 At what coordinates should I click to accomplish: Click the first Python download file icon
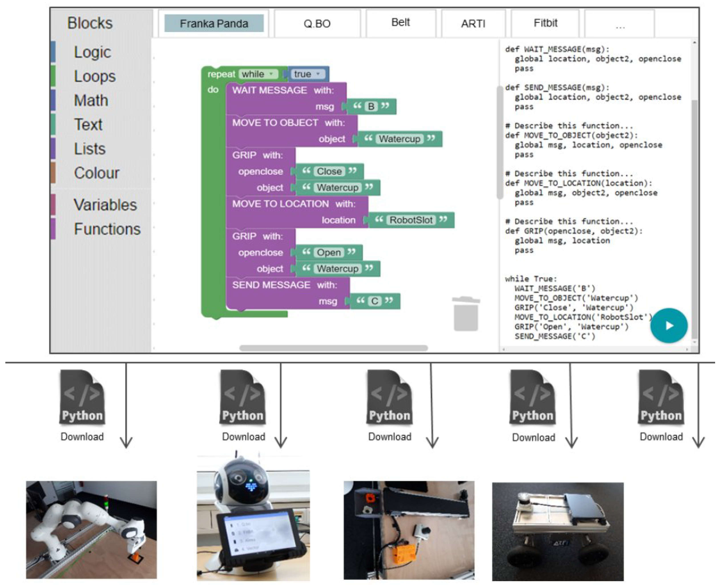coord(82,397)
